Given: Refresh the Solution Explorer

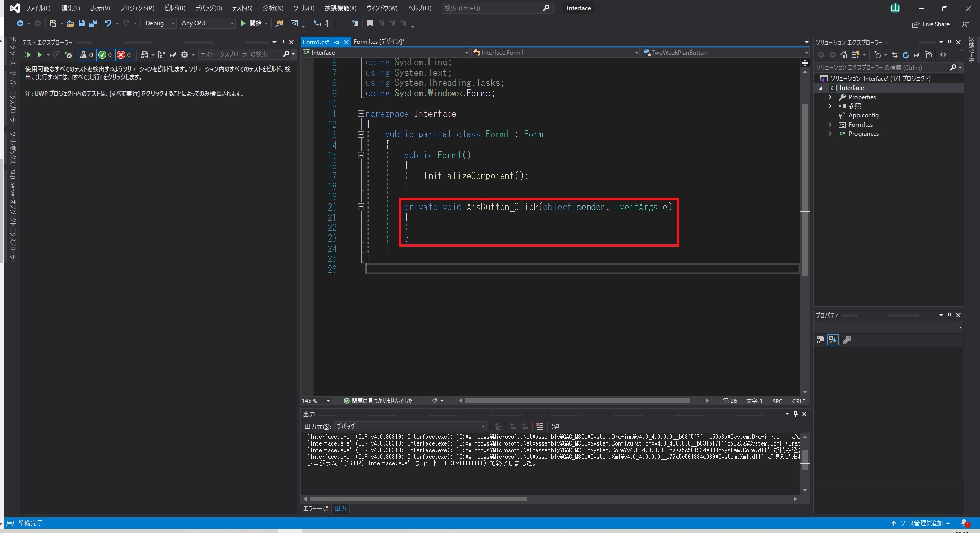Looking at the screenshot, I should pyautogui.click(x=905, y=55).
